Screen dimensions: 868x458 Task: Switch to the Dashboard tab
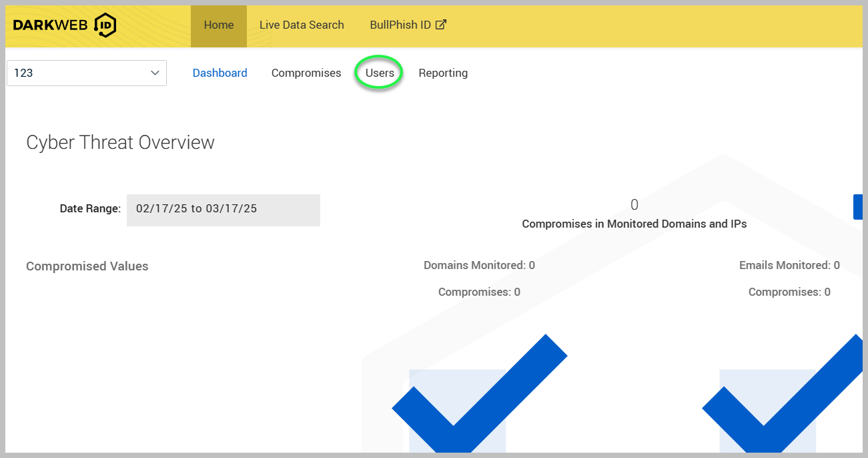click(220, 73)
